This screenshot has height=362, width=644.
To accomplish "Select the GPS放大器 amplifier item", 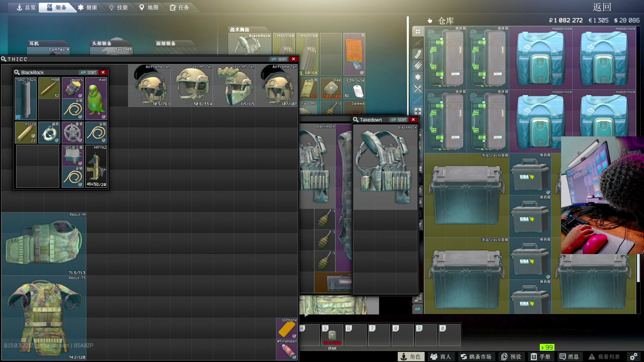I will (72, 155).
